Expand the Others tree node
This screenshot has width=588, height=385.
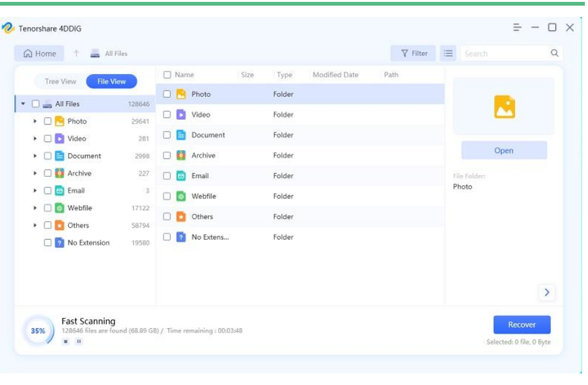coord(35,225)
